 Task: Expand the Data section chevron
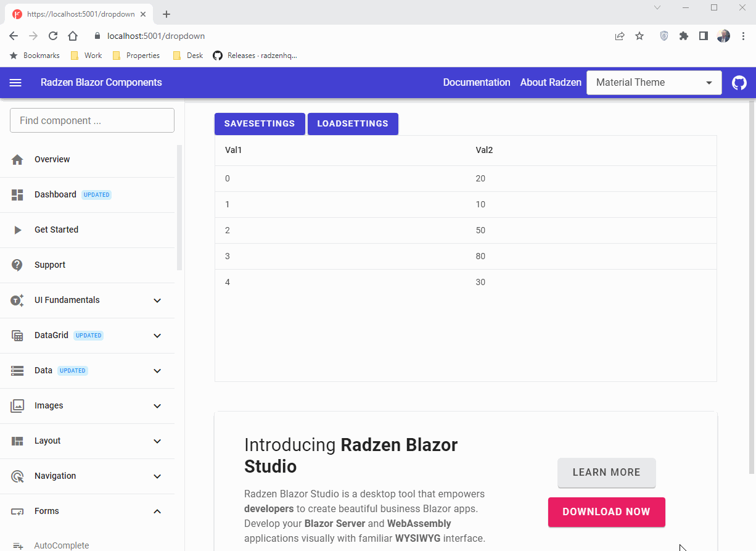(x=157, y=371)
